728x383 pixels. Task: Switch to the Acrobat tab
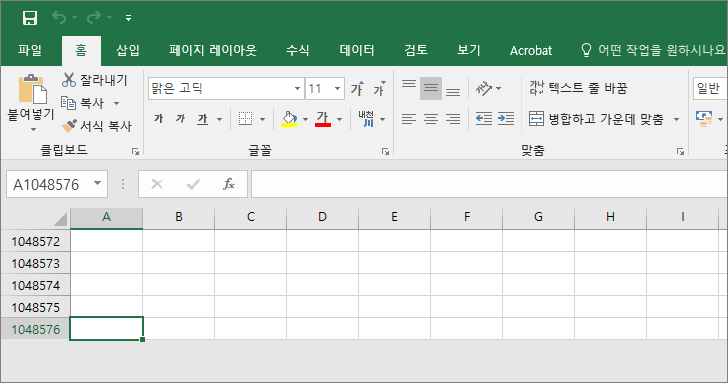coord(531,50)
